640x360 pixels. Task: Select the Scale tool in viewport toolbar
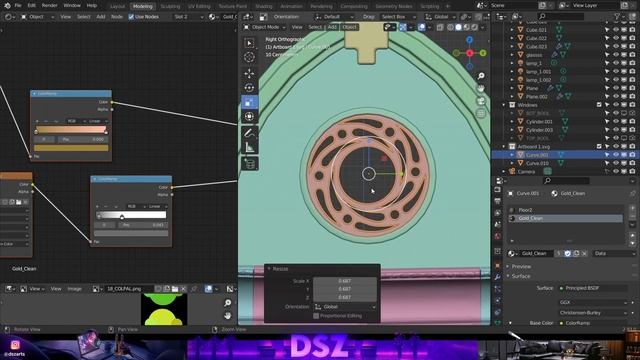tap(249, 102)
